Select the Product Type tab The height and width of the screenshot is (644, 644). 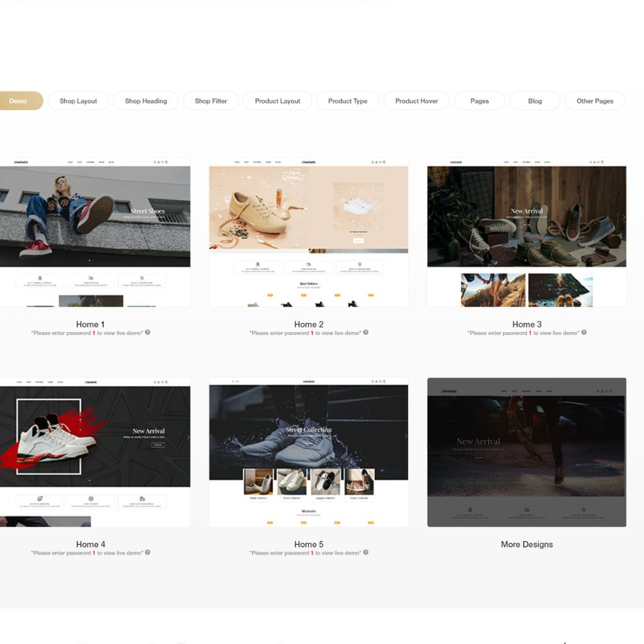tap(347, 101)
